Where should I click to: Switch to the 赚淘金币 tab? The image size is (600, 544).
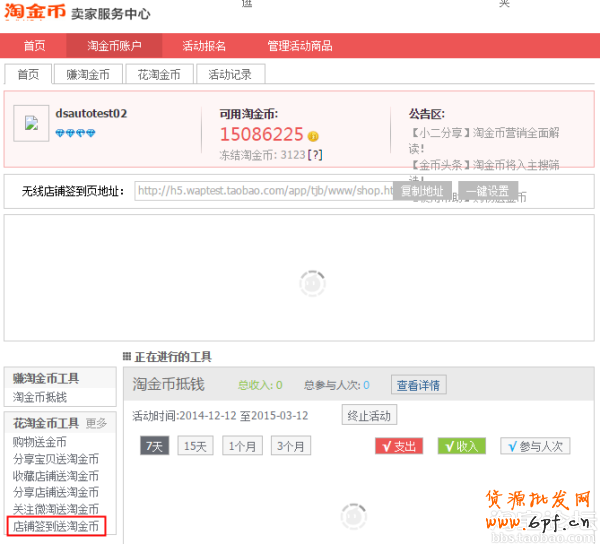click(89, 74)
